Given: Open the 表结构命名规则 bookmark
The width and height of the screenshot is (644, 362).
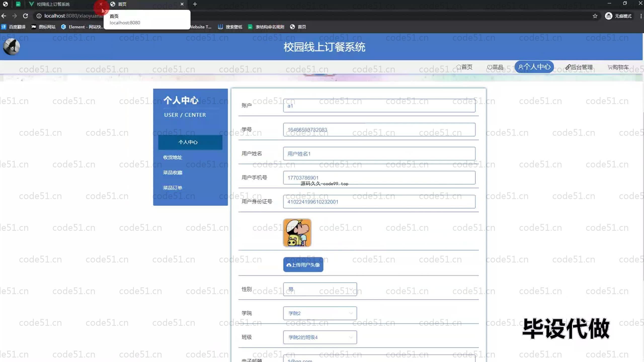Looking at the screenshot, I should tap(266, 27).
